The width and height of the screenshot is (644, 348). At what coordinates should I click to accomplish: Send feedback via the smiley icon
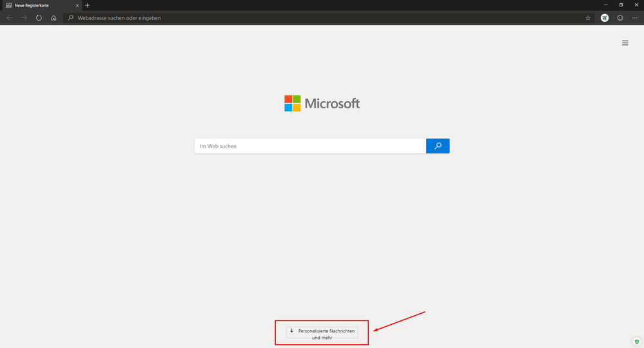[x=620, y=18]
